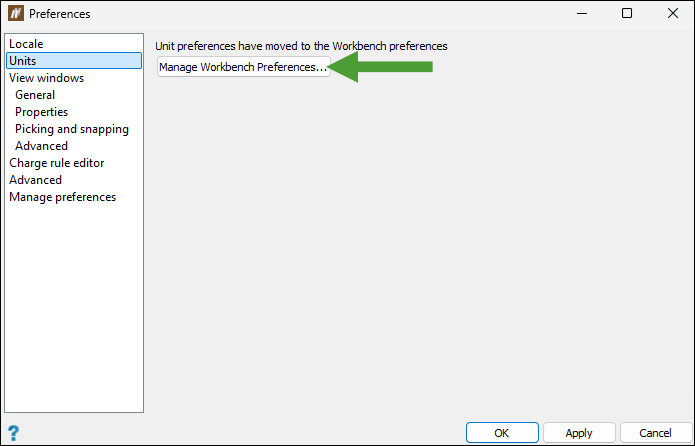The width and height of the screenshot is (695, 446).
Task: Click the Preferences app icon in title bar
Action: coord(16,13)
